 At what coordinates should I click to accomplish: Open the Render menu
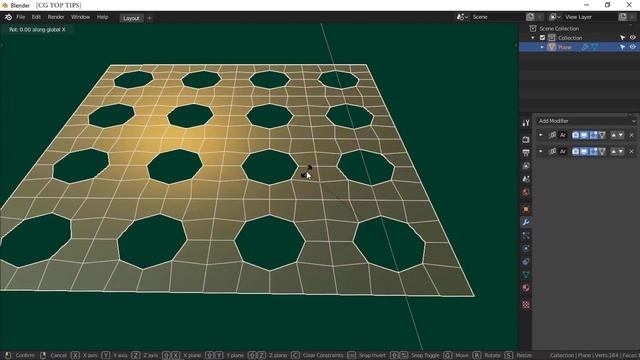[x=56, y=17]
